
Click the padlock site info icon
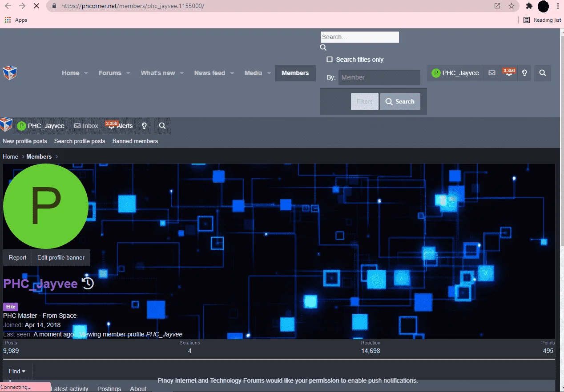click(x=54, y=6)
